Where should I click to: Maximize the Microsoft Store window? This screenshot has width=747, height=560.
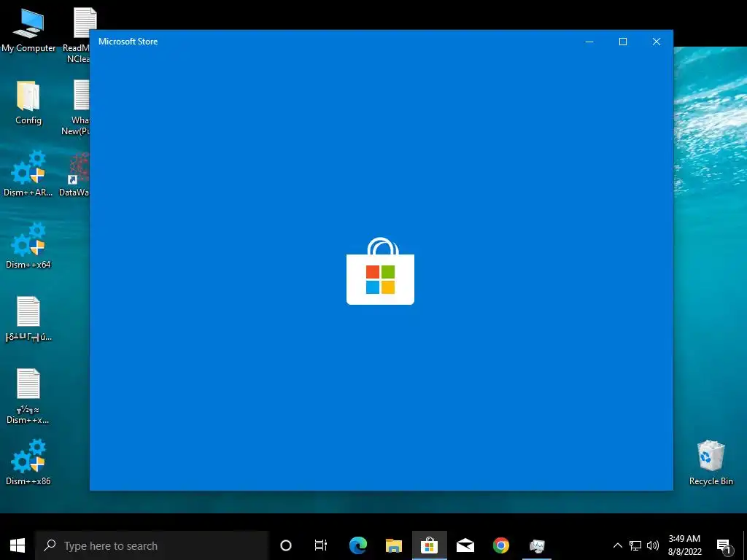tap(623, 42)
